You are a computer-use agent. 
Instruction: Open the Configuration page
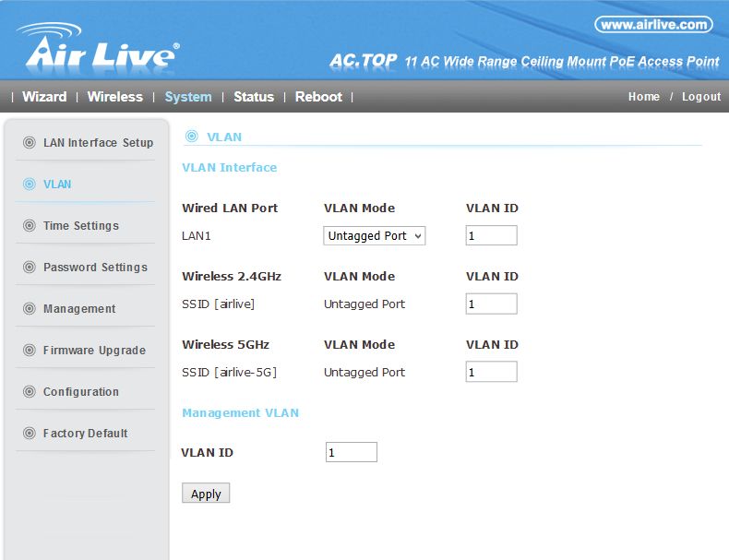(81, 392)
